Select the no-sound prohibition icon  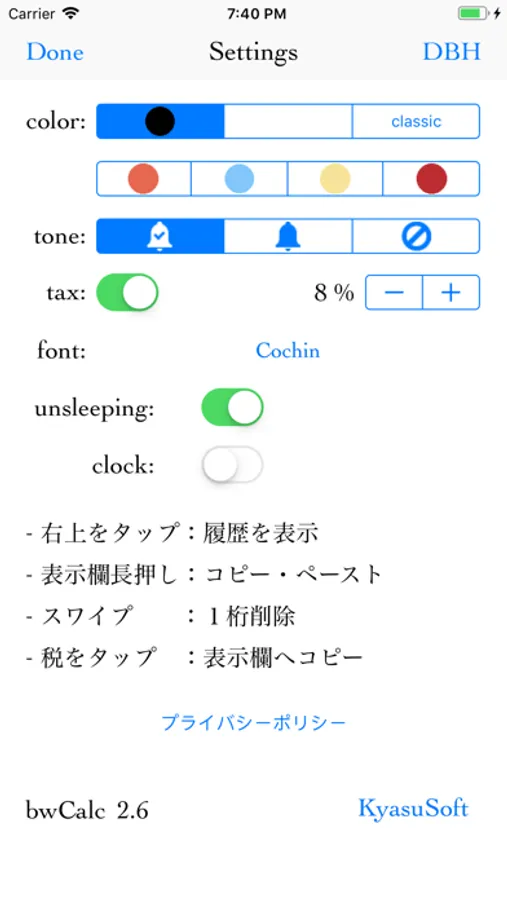(x=416, y=236)
